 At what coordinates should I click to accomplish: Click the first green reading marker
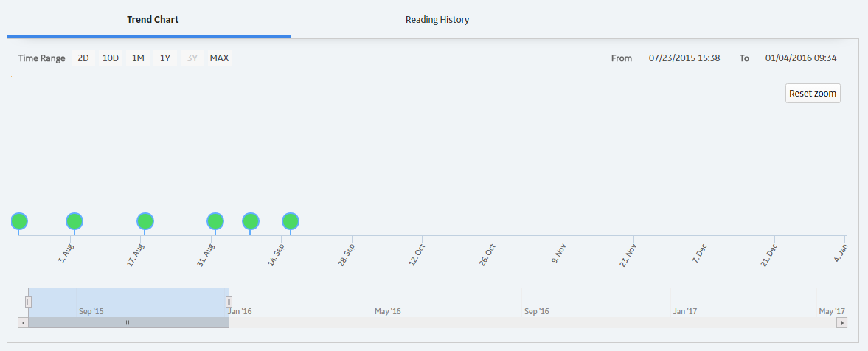[x=19, y=221]
